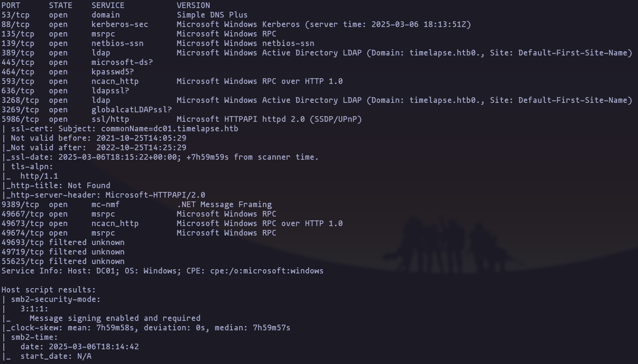Click the kerberos-sec service name
Screen dimensions: 638x364
coord(120,25)
